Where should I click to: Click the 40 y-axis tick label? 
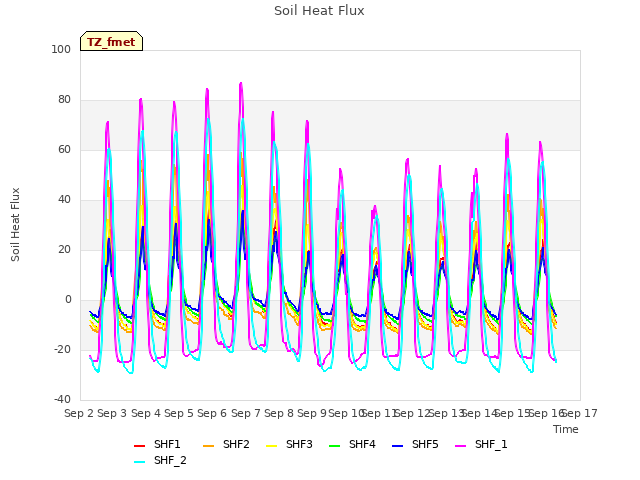64,200
